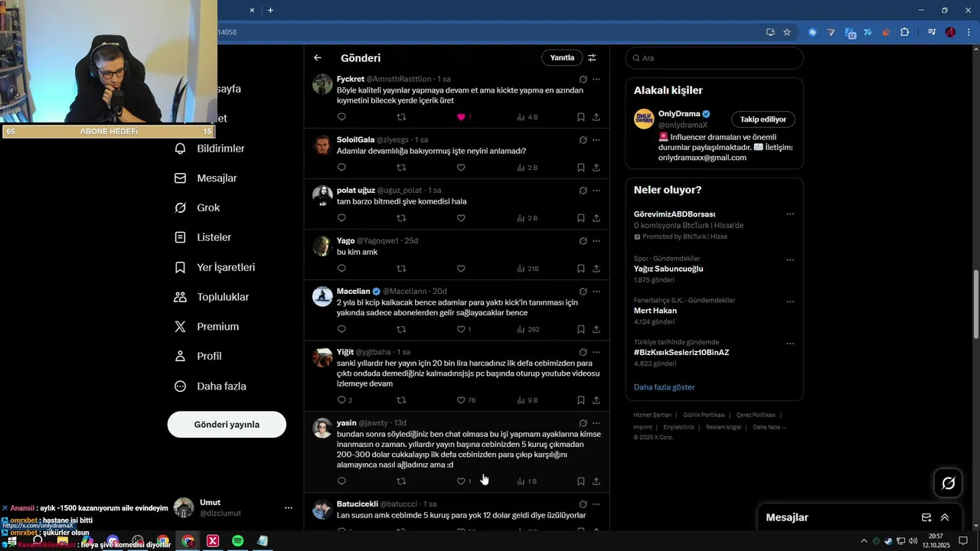Repost Yiğit's post

tap(401, 400)
